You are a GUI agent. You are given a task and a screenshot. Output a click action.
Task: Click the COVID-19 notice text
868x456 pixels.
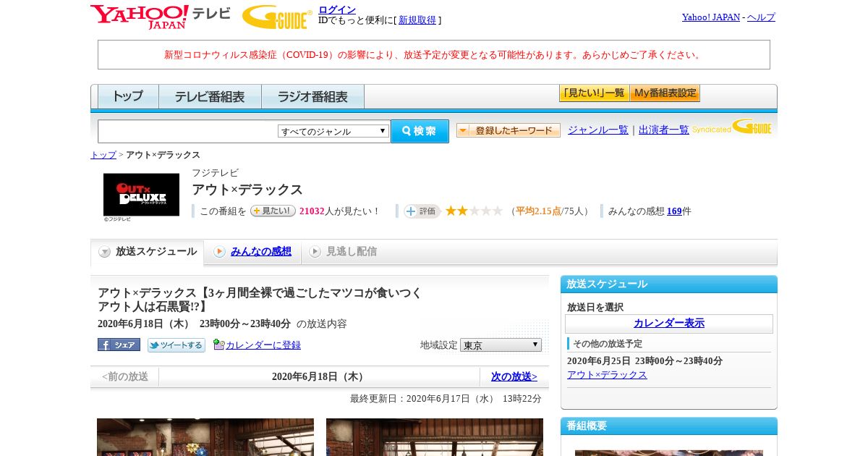[x=434, y=55]
